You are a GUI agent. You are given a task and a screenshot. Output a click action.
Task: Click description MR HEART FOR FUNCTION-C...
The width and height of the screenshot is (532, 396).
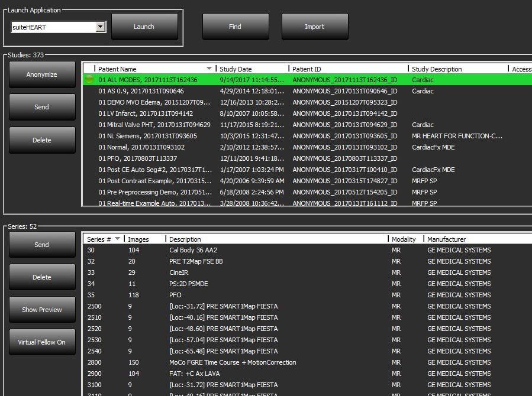457,136
